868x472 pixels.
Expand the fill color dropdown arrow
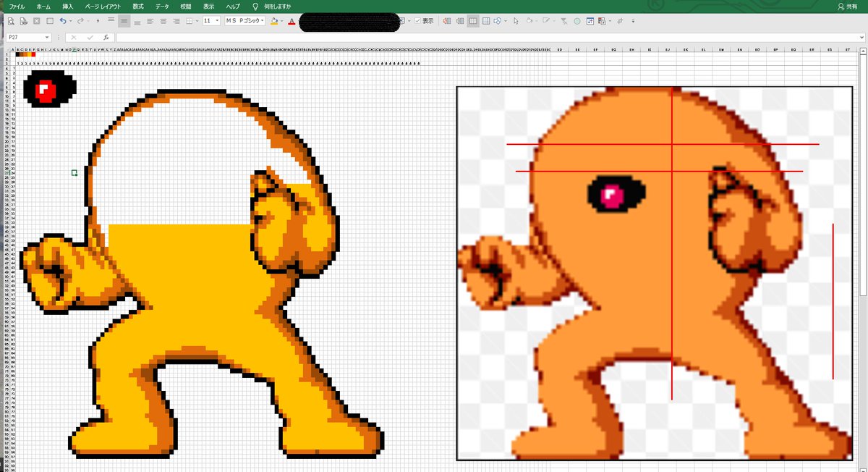[282, 21]
